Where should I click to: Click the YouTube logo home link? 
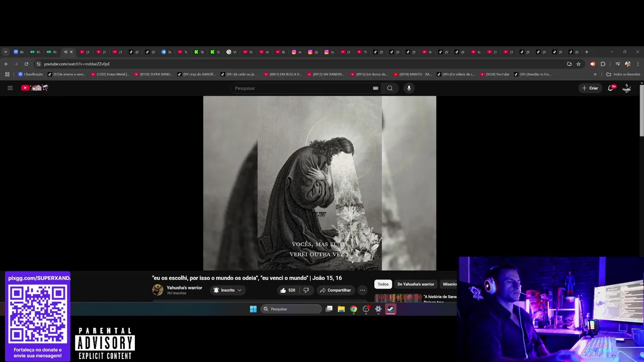[x=34, y=88]
